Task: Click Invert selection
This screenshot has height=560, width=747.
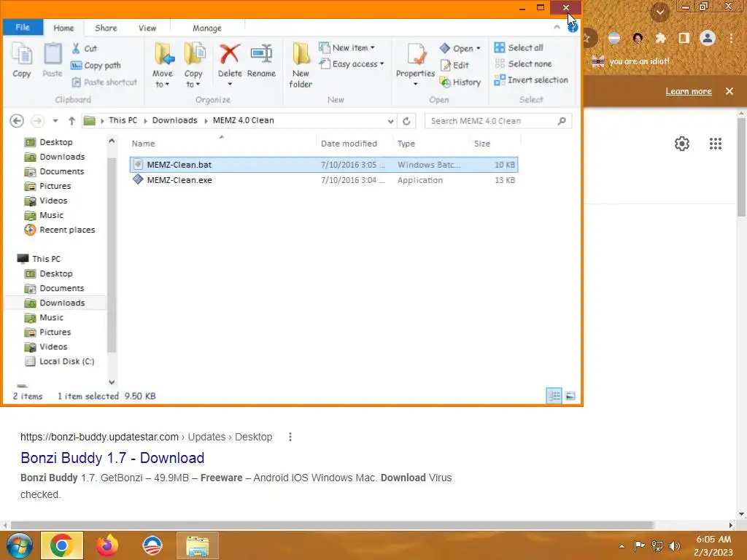Action: (x=531, y=80)
